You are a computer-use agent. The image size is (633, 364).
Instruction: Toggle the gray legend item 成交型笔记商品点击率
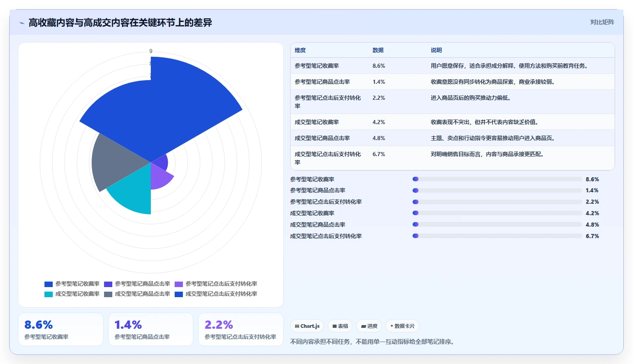[137, 294]
